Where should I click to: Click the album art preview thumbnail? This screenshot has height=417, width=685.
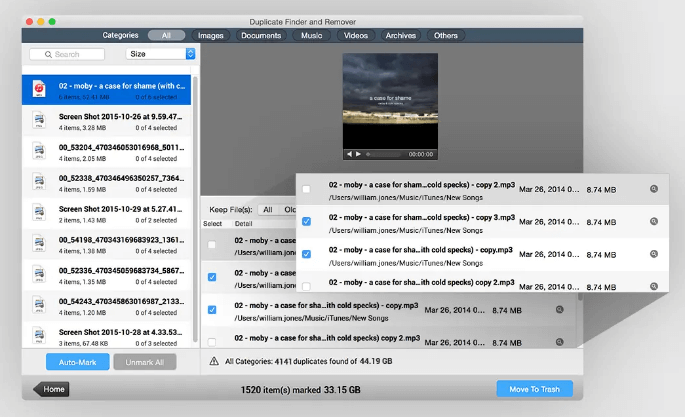pyautogui.click(x=390, y=101)
